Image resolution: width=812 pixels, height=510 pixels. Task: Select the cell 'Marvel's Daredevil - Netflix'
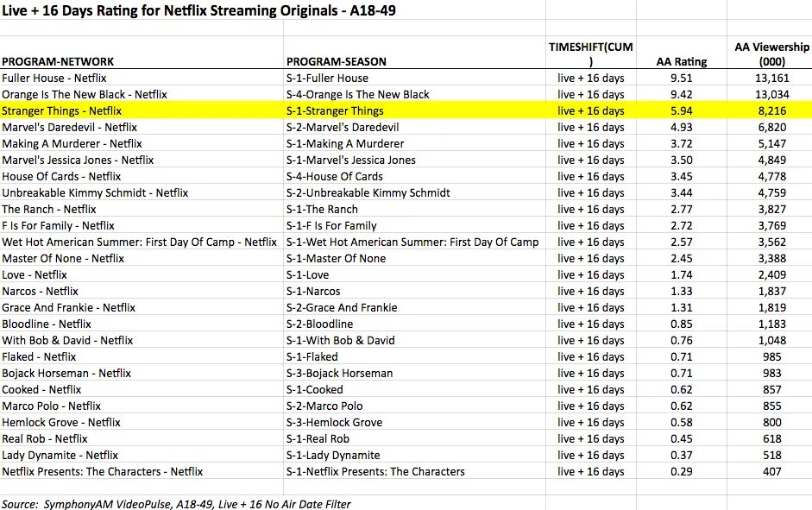69,128
